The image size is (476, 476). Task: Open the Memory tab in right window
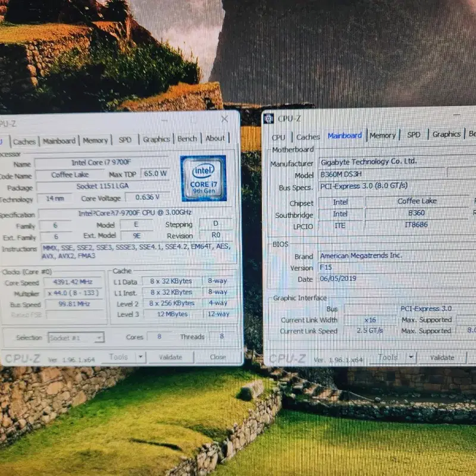(383, 136)
